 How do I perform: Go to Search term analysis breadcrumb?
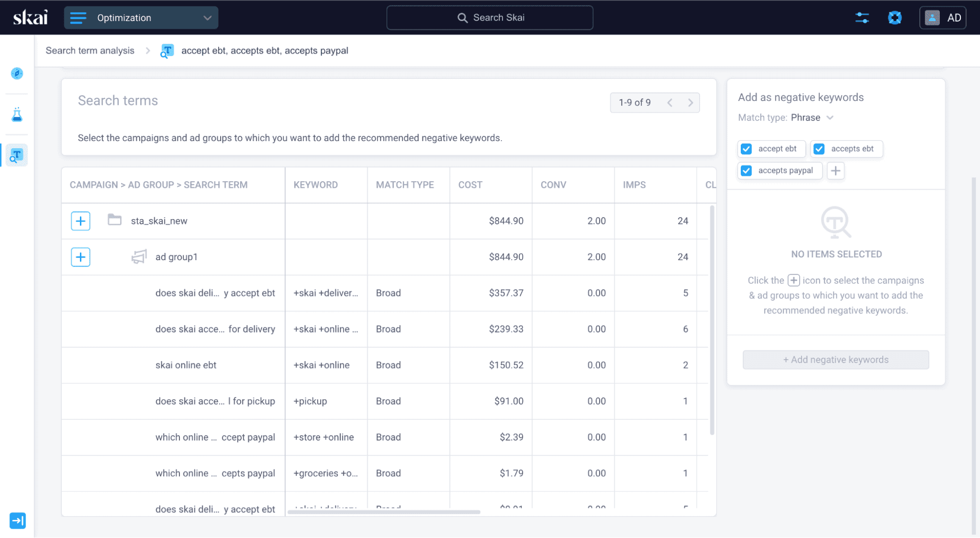(90, 50)
